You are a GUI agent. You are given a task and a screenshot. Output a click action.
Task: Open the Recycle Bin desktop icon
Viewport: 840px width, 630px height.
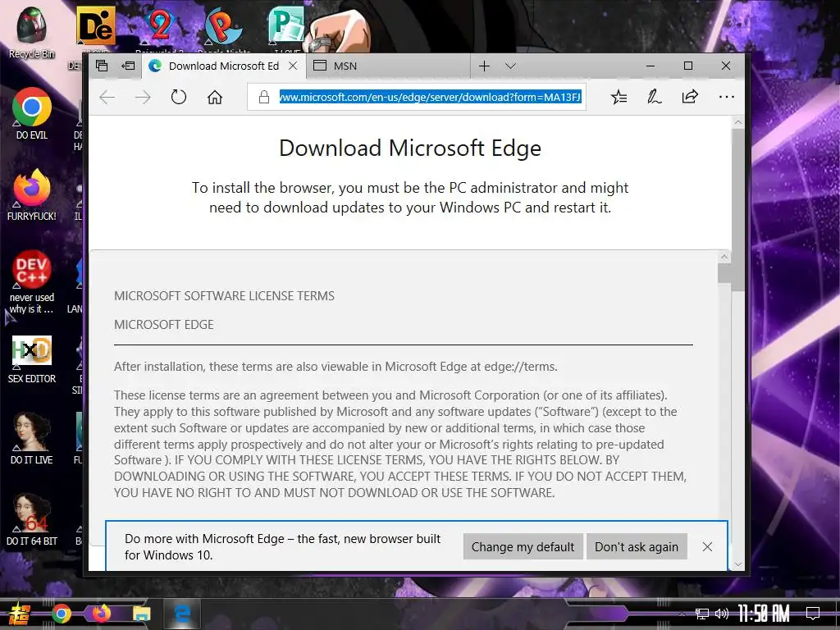click(32, 31)
